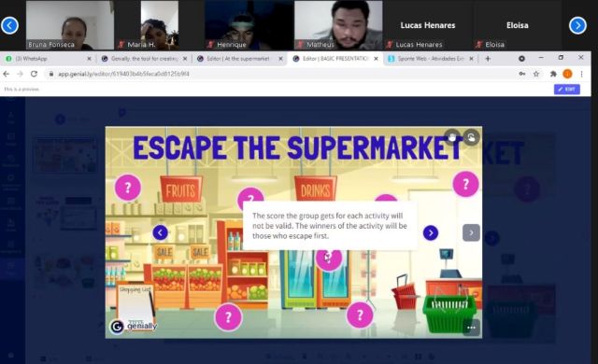
Task: Reload the browser page
Action: [x=34, y=74]
